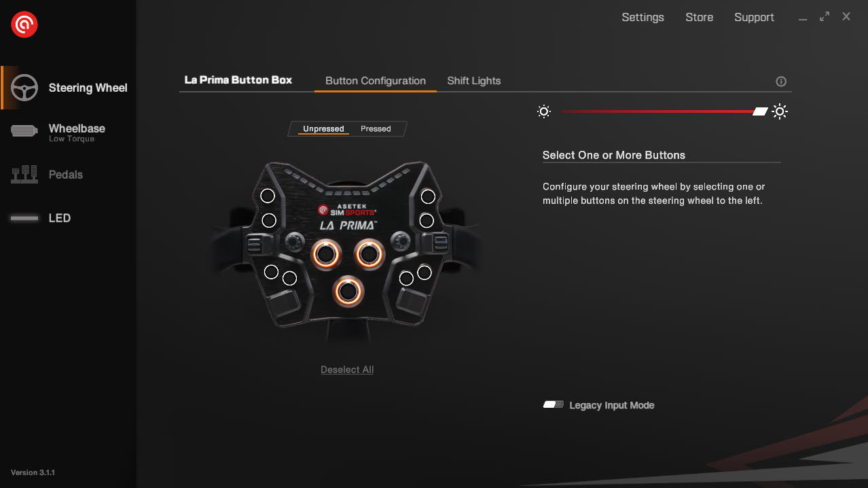Toggle Legacy Input Mode switch
The width and height of the screenshot is (868, 488).
554,404
